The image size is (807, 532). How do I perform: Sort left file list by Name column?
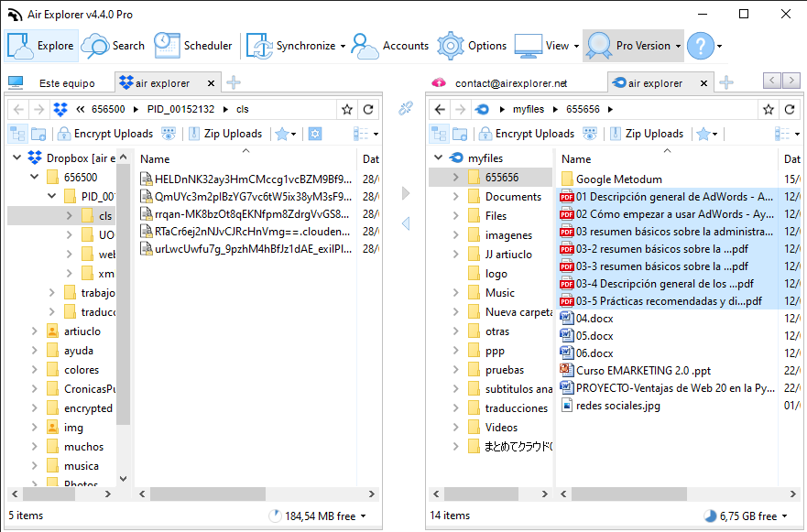245,159
